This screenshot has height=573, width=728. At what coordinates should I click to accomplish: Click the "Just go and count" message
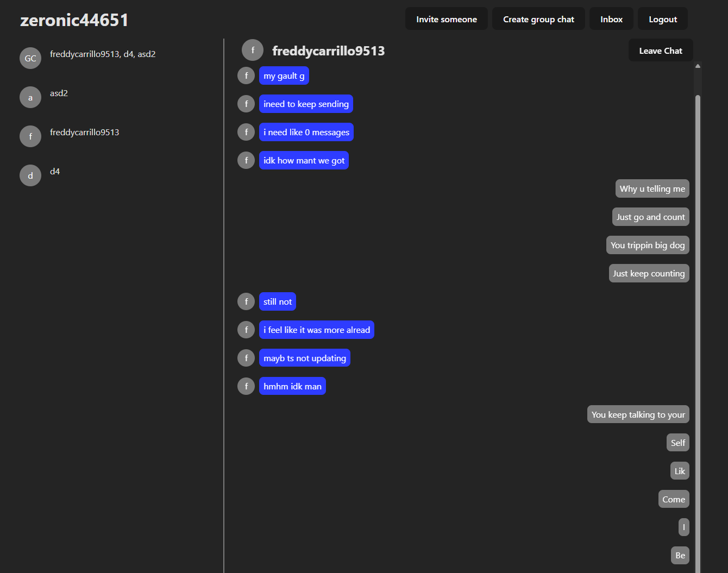[651, 217]
